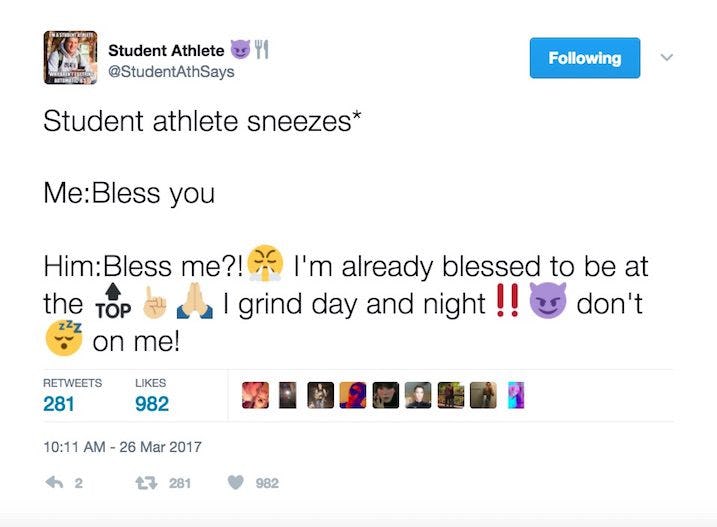Toggle the blue Following button
717x527 pixels.
point(584,58)
